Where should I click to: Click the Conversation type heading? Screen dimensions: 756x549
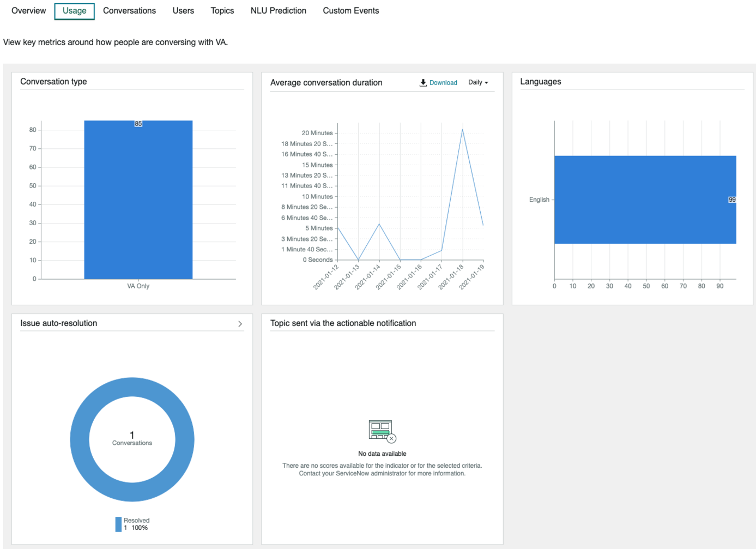53,82
